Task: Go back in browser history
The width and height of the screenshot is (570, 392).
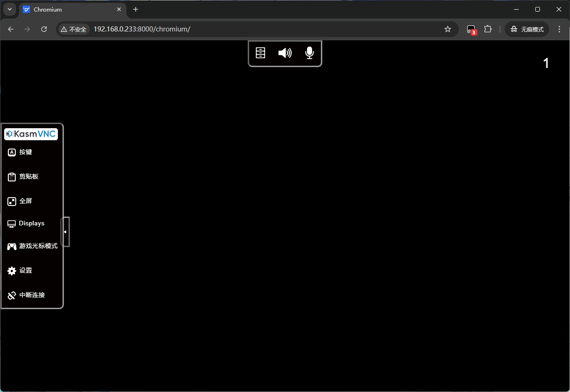Action: (11, 29)
